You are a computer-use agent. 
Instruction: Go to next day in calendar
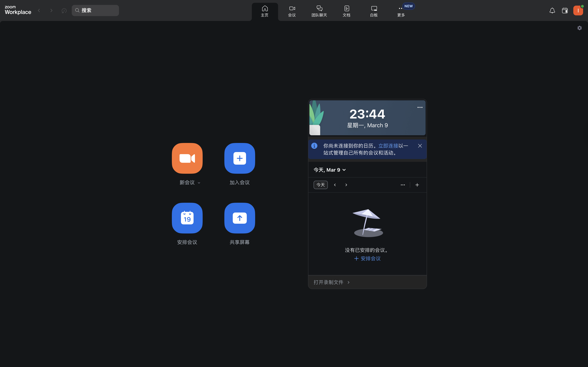pyautogui.click(x=346, y=185)
